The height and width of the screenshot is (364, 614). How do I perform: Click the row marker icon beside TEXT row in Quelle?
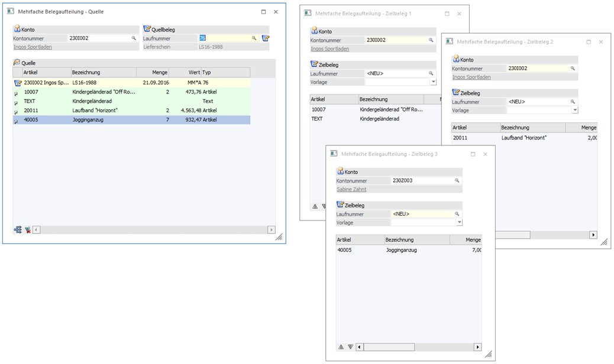coord(16,102)
